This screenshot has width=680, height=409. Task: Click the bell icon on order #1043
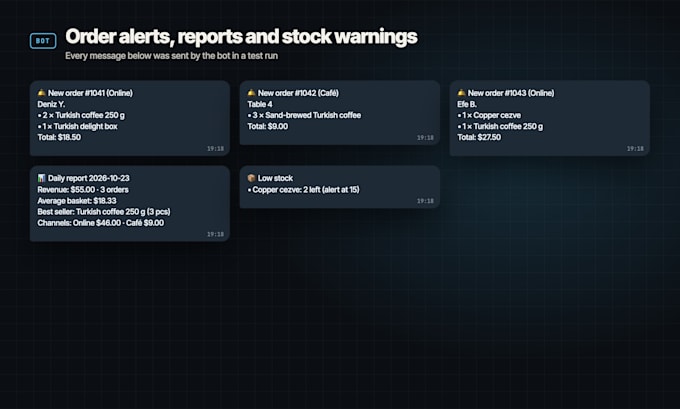pos(461,93)
